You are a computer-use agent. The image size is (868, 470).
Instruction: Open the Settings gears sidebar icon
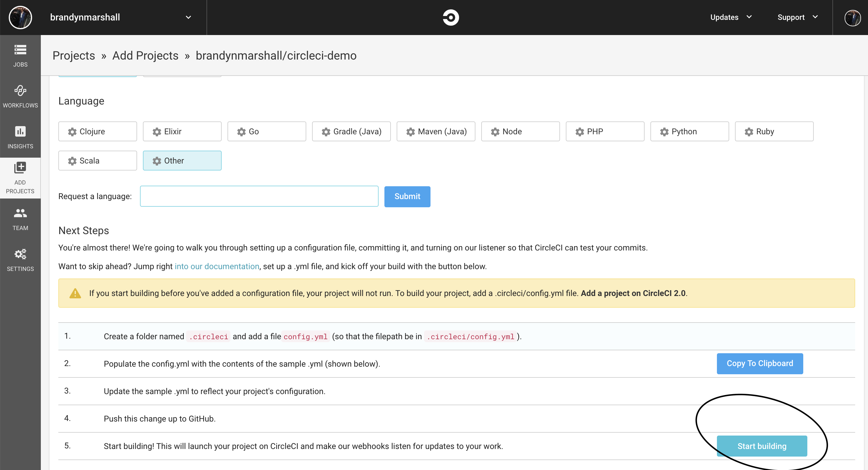tap(20, 254)
